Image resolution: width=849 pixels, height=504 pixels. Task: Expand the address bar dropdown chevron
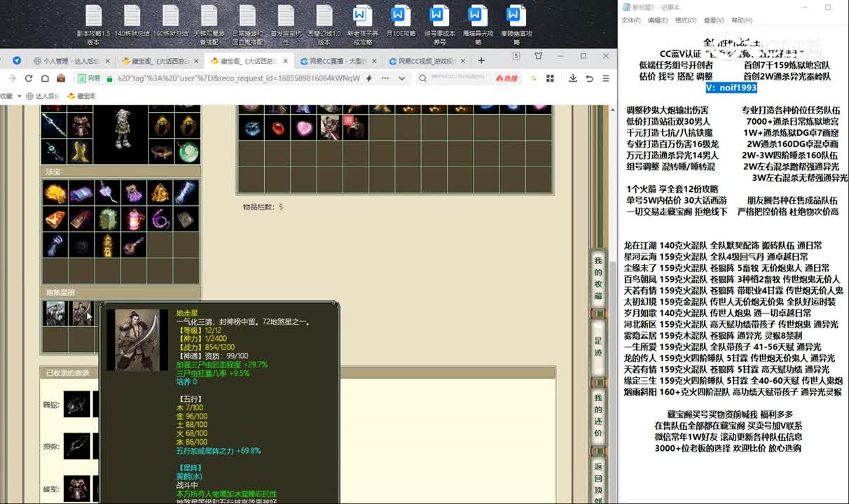401,78
